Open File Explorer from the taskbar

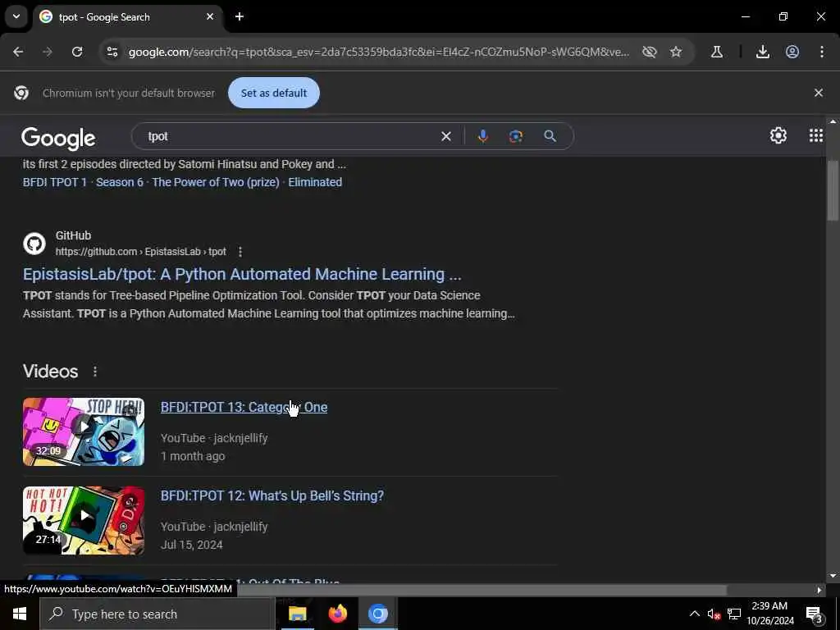pos(297,614)
